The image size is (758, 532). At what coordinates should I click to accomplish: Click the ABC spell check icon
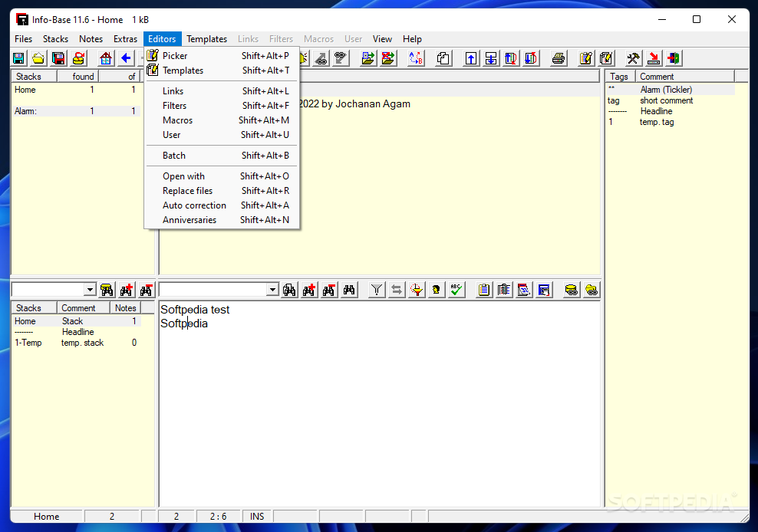(456, 290)
